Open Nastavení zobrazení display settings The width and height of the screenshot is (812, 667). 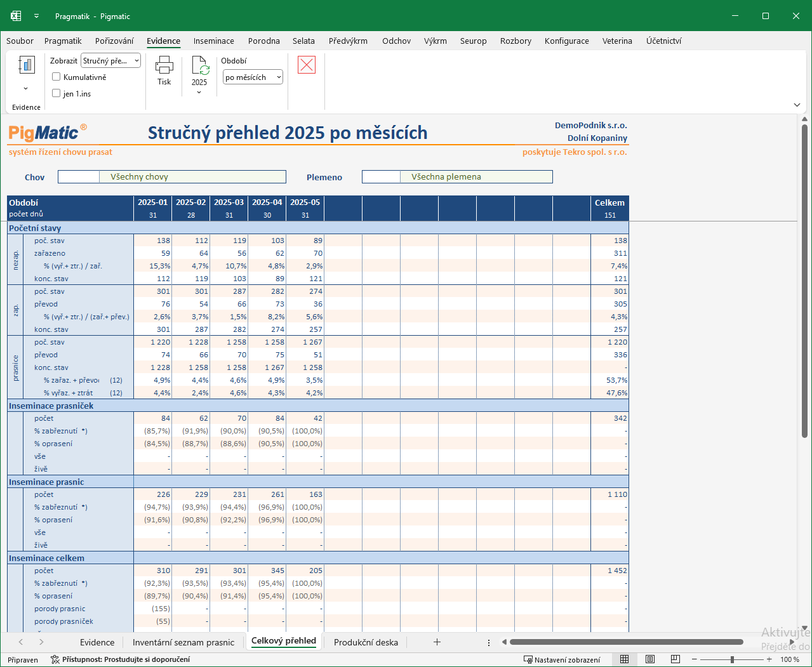(x=562, y=659)
